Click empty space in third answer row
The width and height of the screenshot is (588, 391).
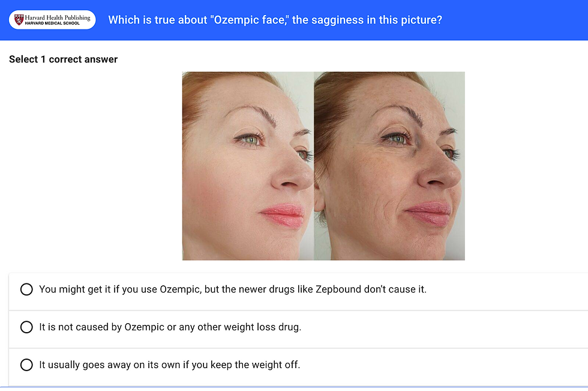(x=443, y=366)
